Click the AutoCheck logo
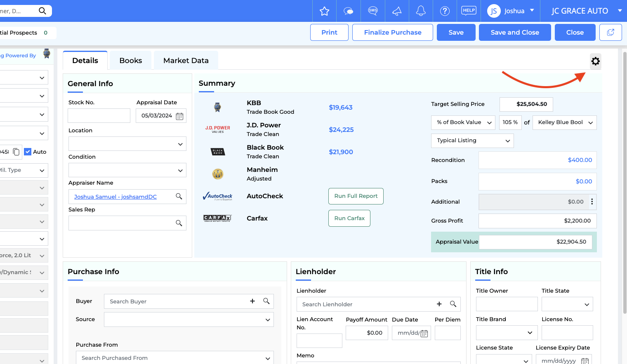Viewport: 627px width, 364px height. pos(218,196)
